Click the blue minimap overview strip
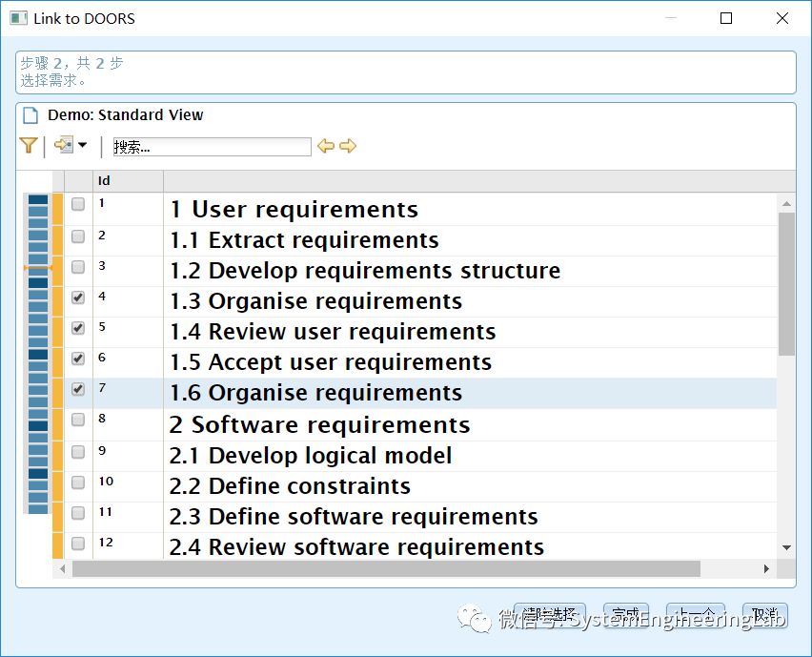 click(38, 354)
